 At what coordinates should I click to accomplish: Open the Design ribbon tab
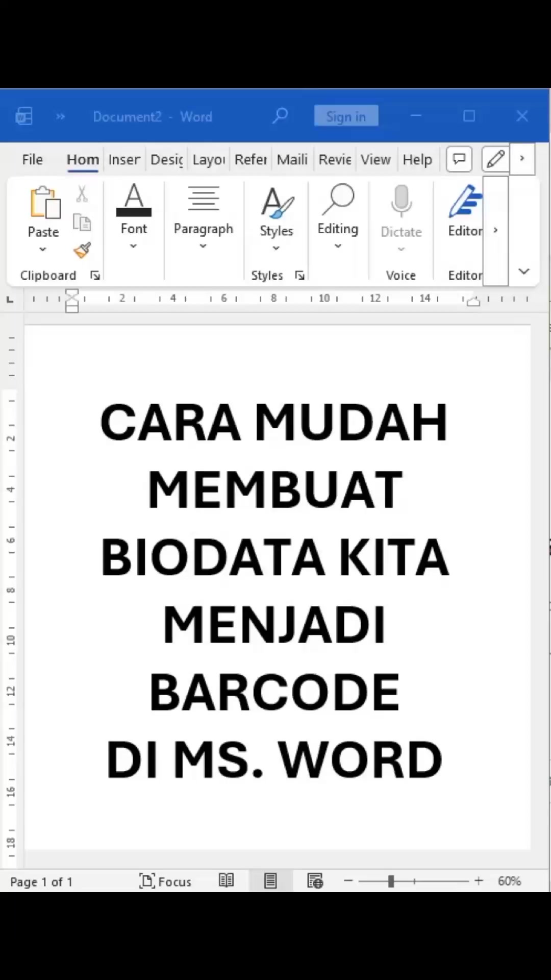(167, 159)
